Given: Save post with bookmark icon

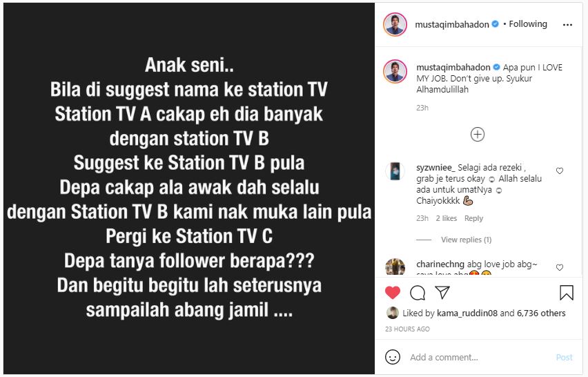Looking at the screenshot, I should 566,293.
